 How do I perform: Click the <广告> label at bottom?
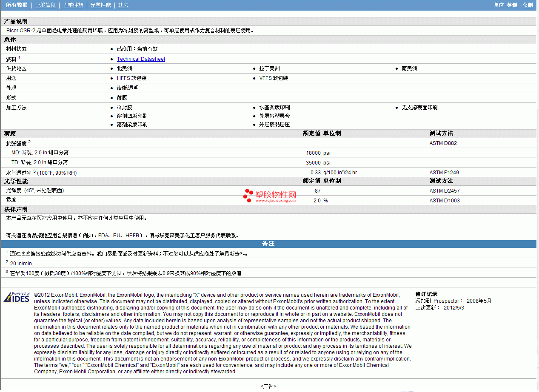pyautogui.click(x=268, y=386)
